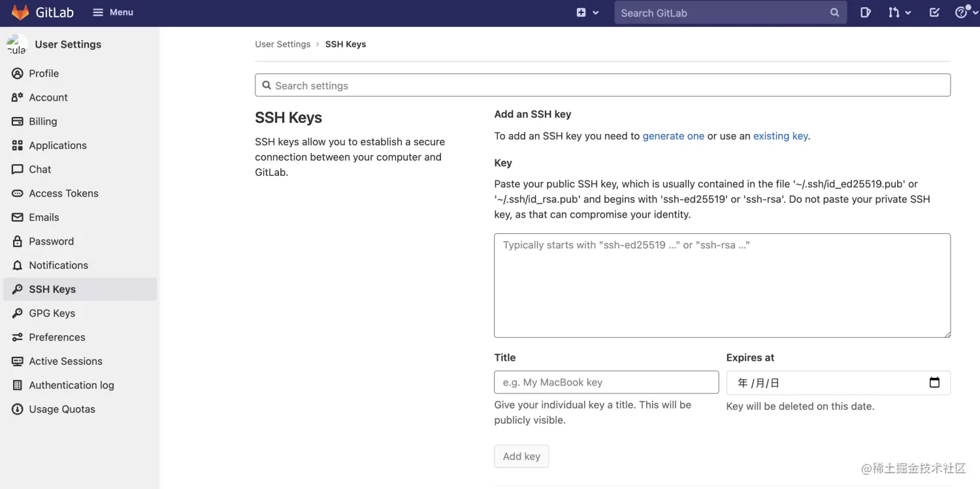Click the Add key button

pyautogui.click(x=521, y=456)
